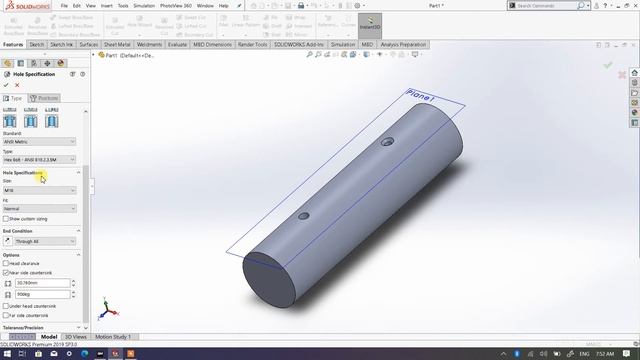Viewport: 640px width, 360px height.
Task: Select the second hole type icon
Action: point(31,121)
